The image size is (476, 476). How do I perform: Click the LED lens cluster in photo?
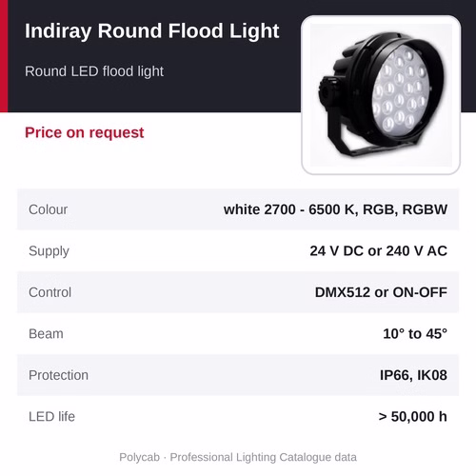coord(401,90)
